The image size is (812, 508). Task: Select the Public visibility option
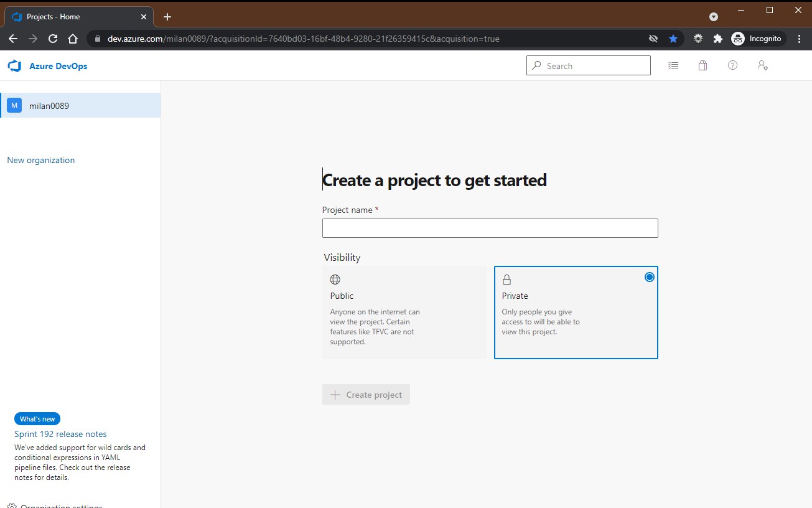pos(404,311)
